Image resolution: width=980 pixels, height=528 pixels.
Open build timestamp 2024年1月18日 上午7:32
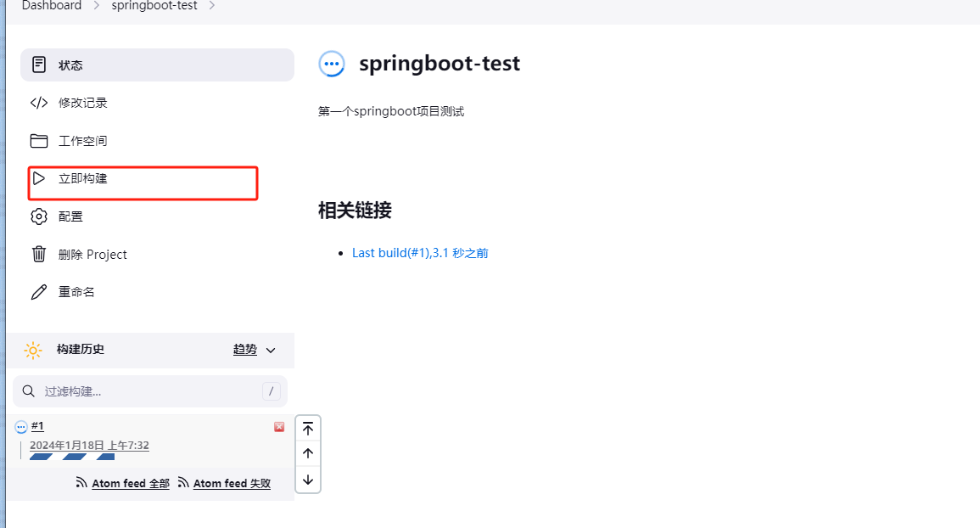point(89,446)
